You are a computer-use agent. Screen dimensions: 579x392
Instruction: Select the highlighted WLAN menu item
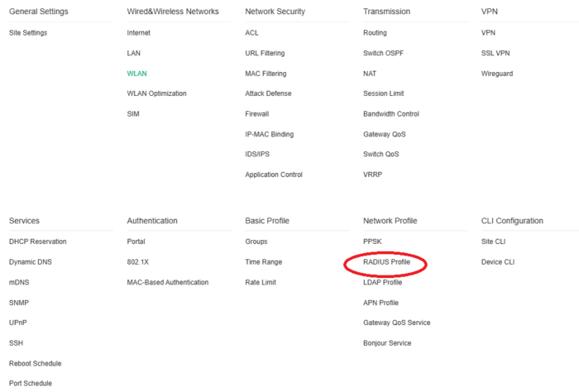click(136, 74)
